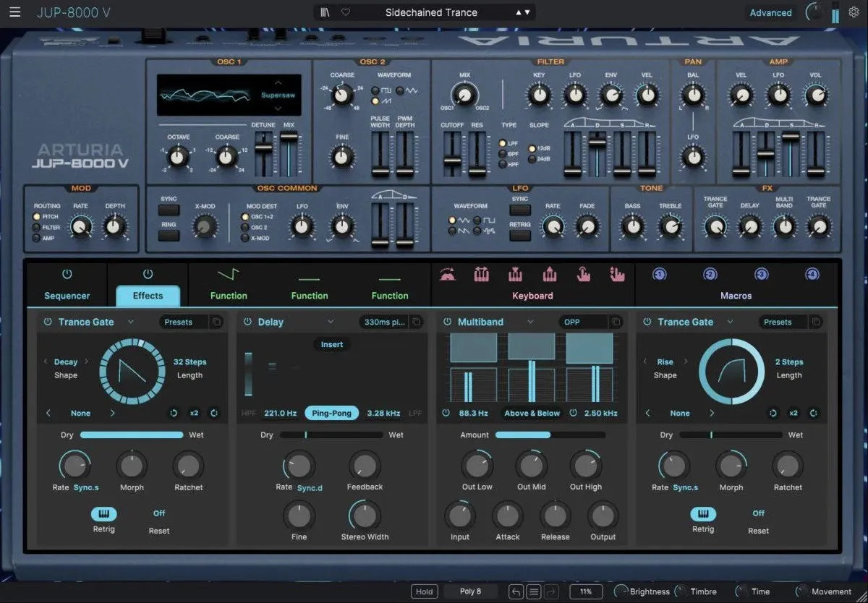Select next shape after Decay
This screenshot has width=868, height=603.
click(86, 362)
